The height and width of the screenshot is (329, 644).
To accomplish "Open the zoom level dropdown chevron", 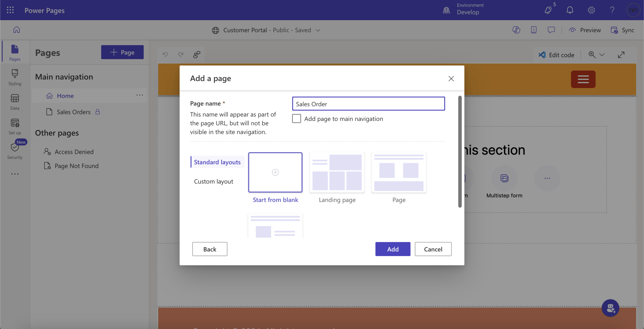I will pyautogui.click(x=602, y=55).
